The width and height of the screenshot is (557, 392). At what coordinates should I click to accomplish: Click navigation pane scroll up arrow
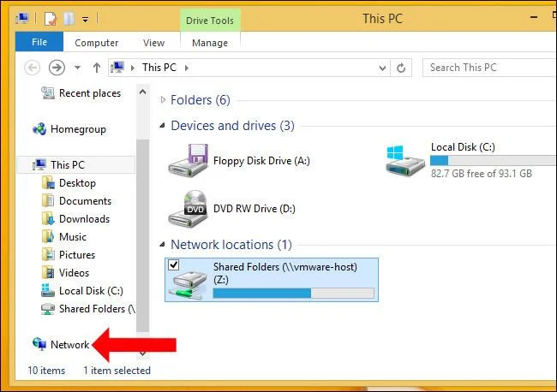[x=143, y=92]
